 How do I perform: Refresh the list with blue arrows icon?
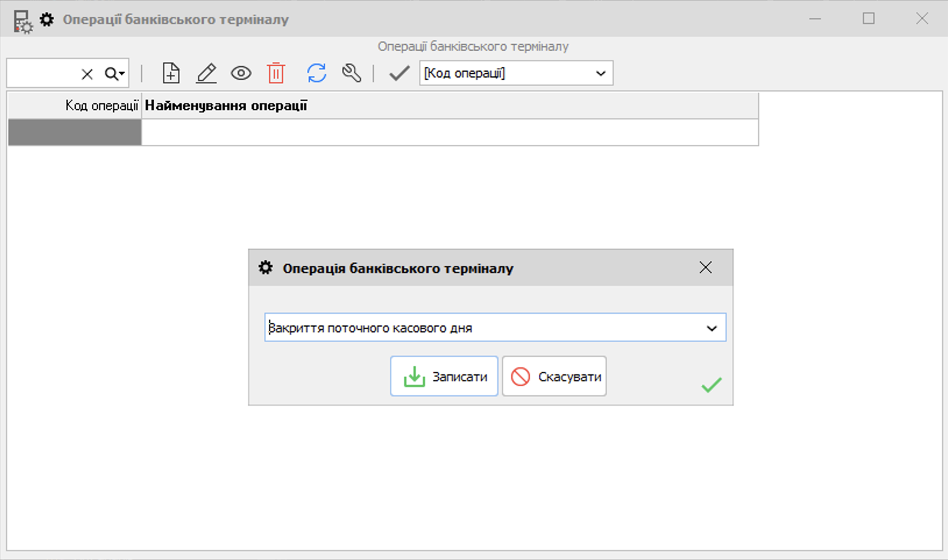(x=317, y=73)
